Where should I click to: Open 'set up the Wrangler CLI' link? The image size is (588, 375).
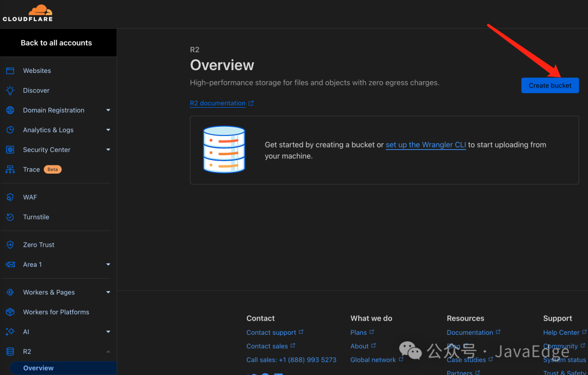[426, 145]
